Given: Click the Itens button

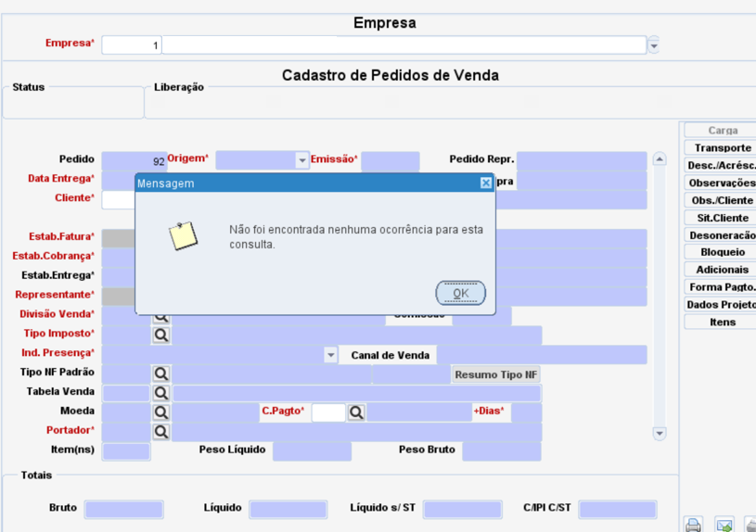Looking at the screenshot, I should tap(723, 322).
